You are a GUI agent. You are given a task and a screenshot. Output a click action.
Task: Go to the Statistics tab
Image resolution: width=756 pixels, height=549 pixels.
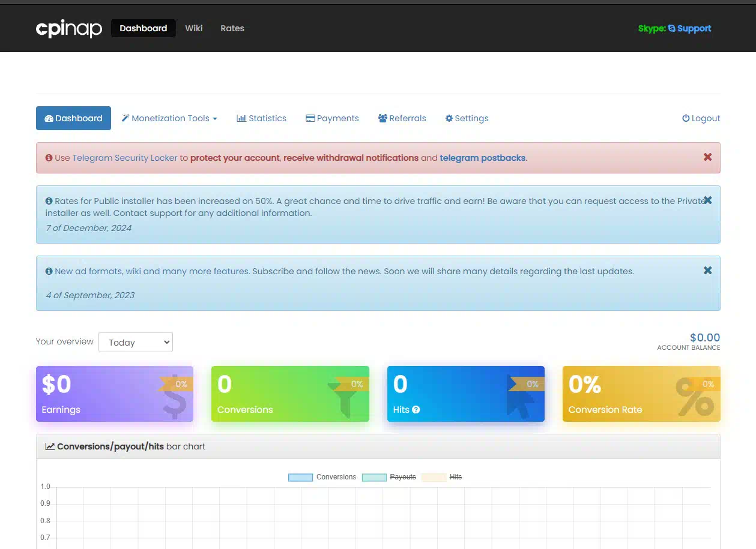pyautogui.click(x=262, y=118)
